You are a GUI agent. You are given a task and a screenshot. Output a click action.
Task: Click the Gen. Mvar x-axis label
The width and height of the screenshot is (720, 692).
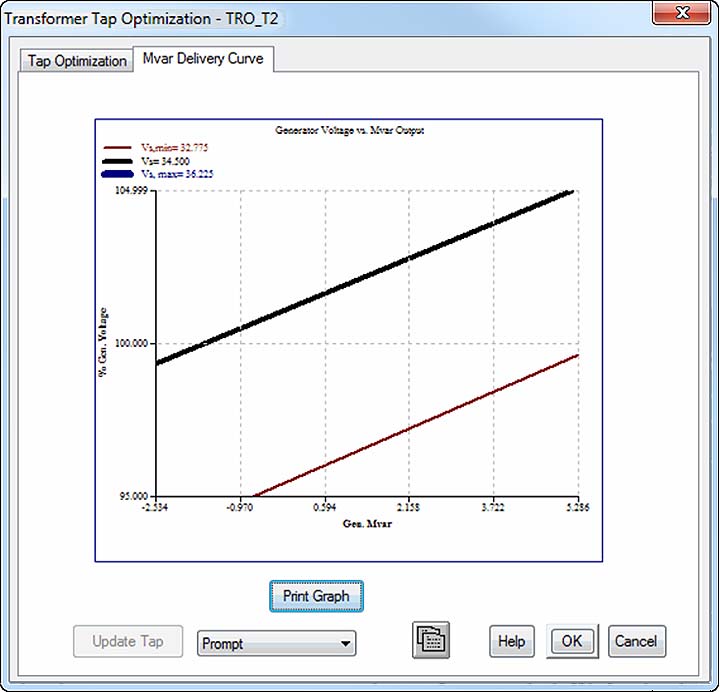[x=367, y=524]
